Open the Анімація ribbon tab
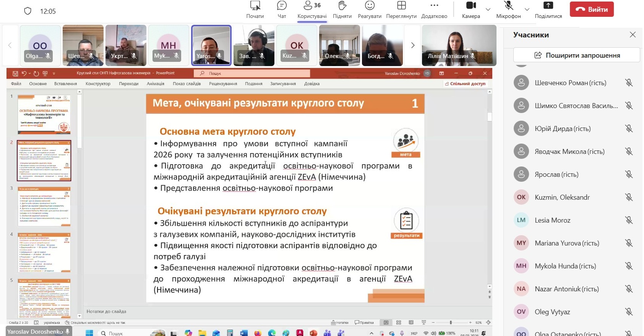This screenshot has height=336, width=644. (x=156, y=84)
